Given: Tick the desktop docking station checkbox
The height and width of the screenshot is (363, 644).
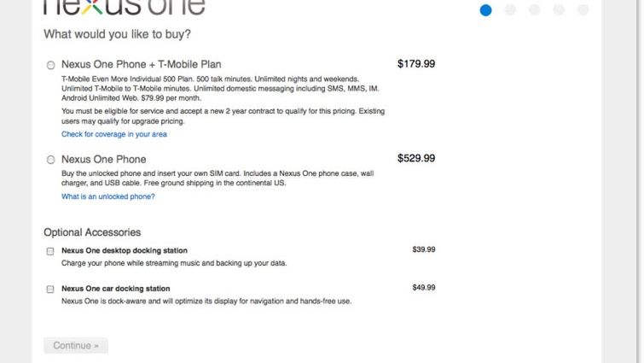Looking at the screenshot, I should tap(50, 251).
